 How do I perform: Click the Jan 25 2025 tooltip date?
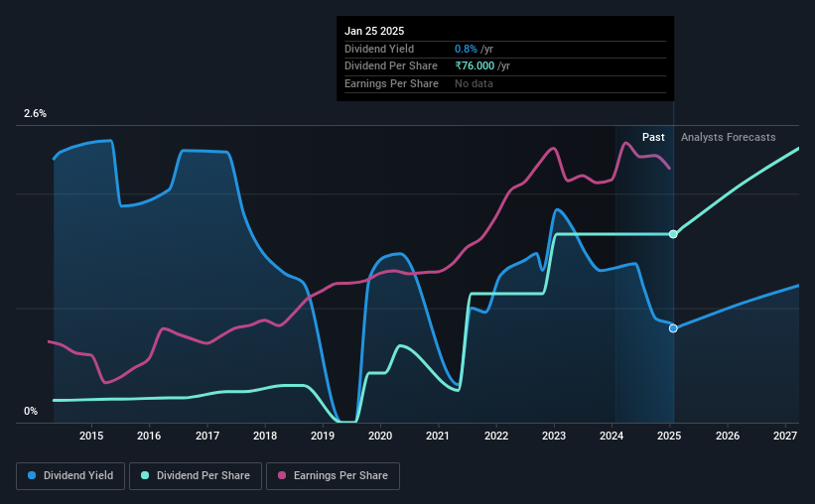[374, 31]
